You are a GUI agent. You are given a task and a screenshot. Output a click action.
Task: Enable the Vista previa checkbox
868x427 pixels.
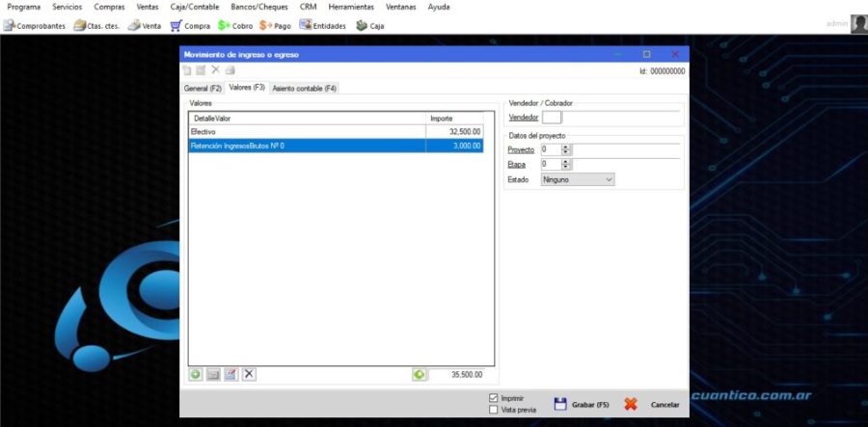pyautogui.click(x=494, y=410)
